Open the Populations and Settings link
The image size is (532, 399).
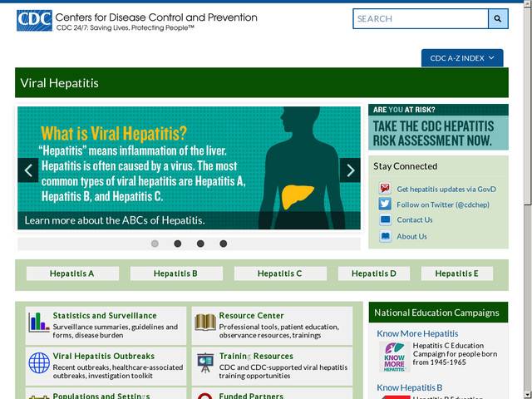[x=101, y=396]
